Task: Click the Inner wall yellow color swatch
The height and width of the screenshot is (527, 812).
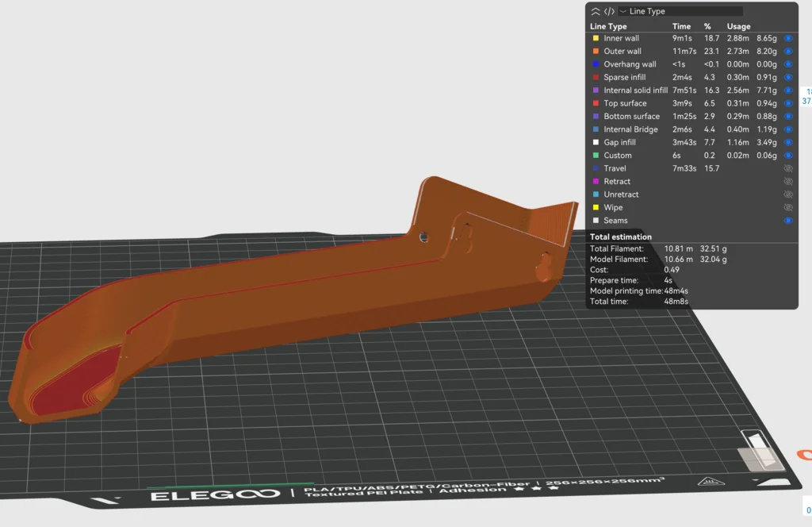Action: [596, 38]
